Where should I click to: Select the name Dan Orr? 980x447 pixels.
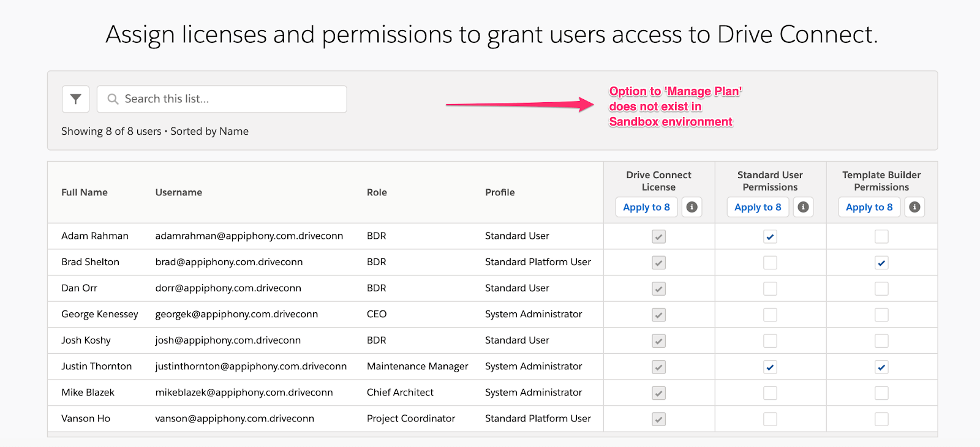(79, 288)
